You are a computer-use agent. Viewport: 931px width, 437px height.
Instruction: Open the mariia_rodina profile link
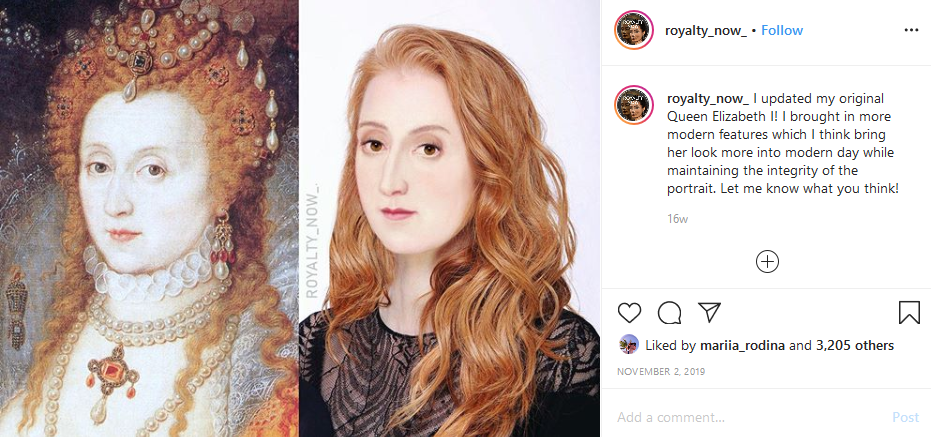point(743,346)
